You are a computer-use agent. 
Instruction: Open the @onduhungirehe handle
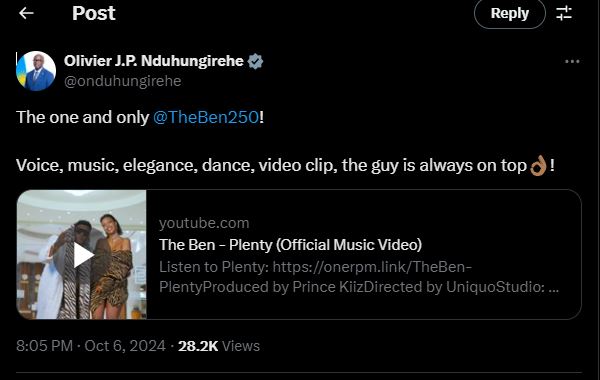(x=122, y=81)
